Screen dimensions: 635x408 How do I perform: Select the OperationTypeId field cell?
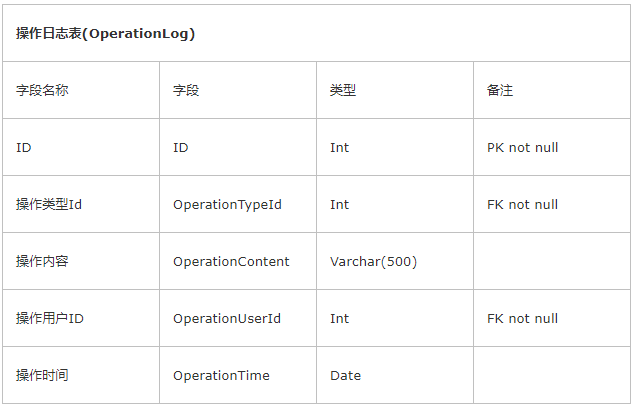pyautogui.click(x=238, y=204)
